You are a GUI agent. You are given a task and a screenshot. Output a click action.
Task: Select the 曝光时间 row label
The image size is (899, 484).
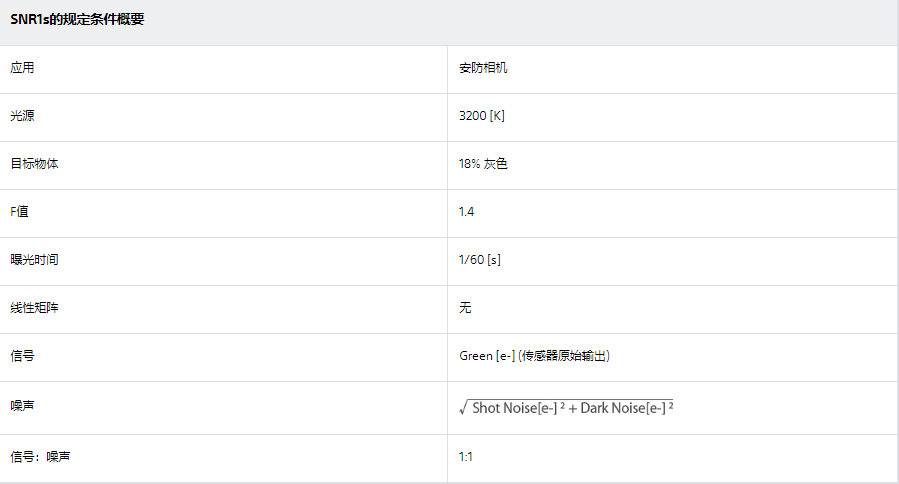34,260
